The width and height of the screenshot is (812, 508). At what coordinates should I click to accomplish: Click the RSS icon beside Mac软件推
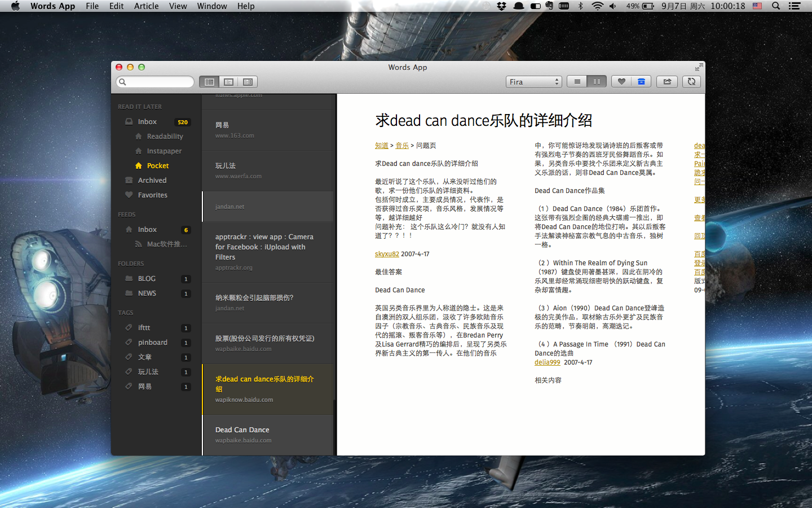(x=138, y=244)
